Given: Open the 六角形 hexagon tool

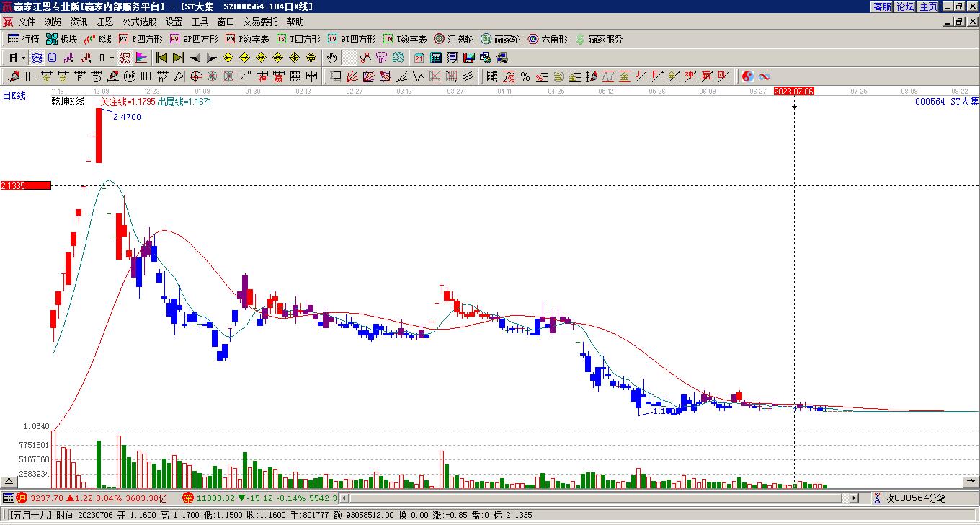Looking at the screenshot, I should tap(548, 39).
